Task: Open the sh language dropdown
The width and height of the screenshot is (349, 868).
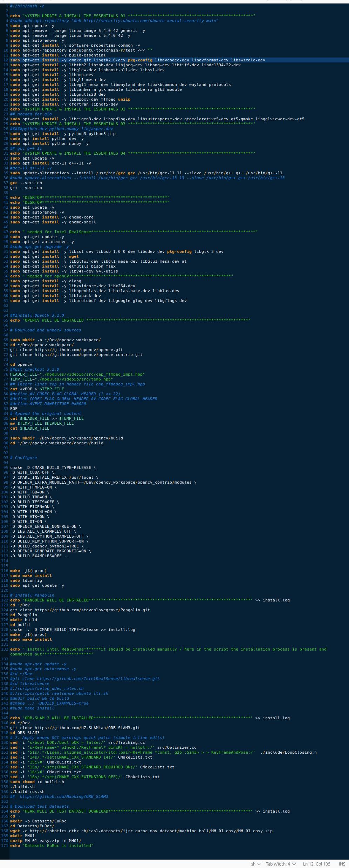Action: (256, 864)
